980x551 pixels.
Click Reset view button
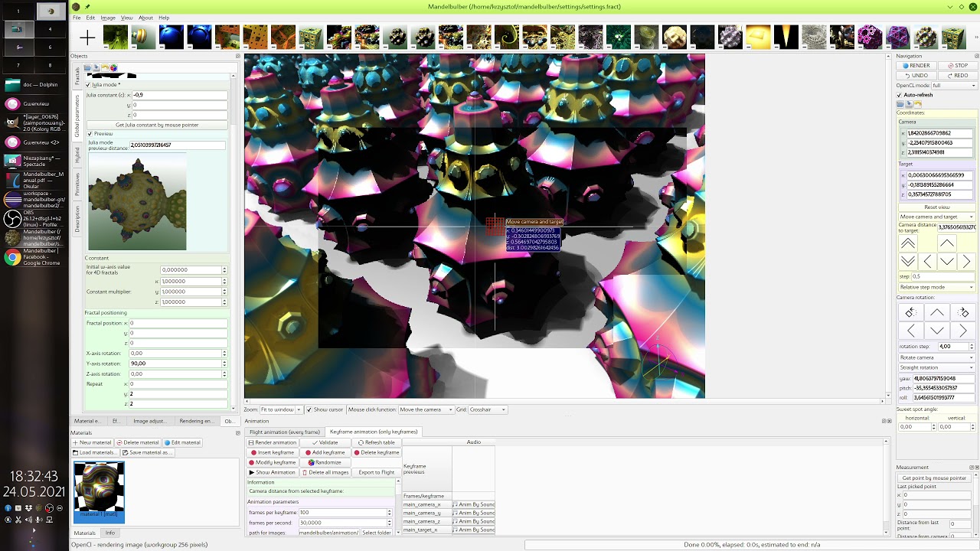(x=936, y=207)
